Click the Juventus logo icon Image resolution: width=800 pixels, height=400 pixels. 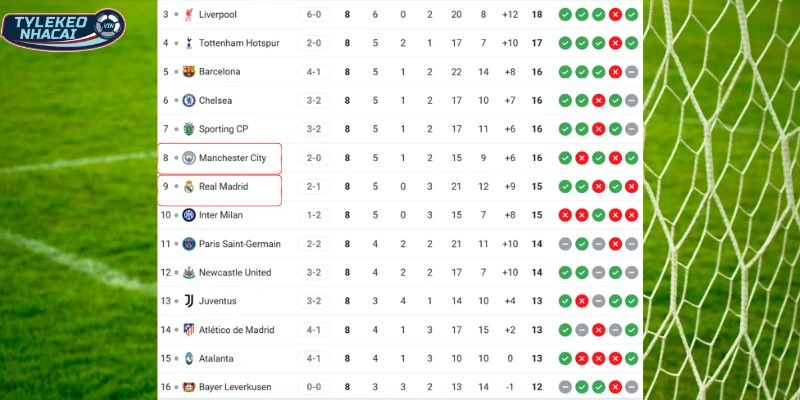[x=189, y=301]
